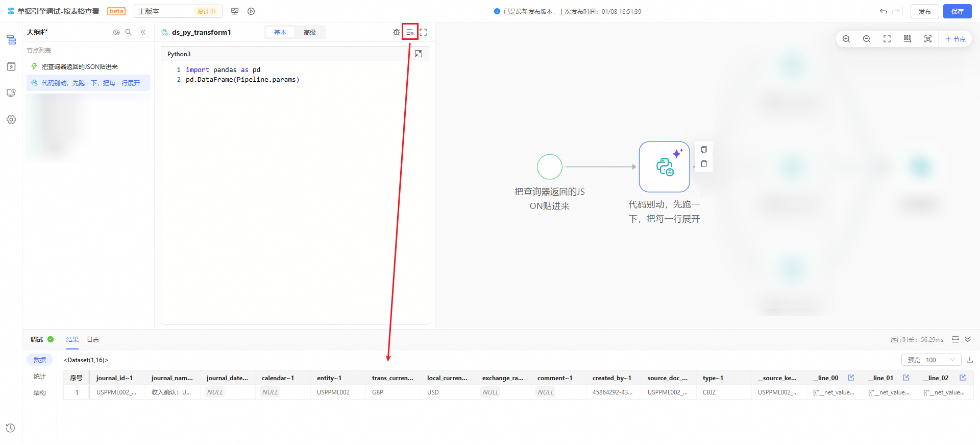Image resolution: width=980 pixels, height=444 pixels.
Task: Open the history clock icon
Action: tap(11, 428)
